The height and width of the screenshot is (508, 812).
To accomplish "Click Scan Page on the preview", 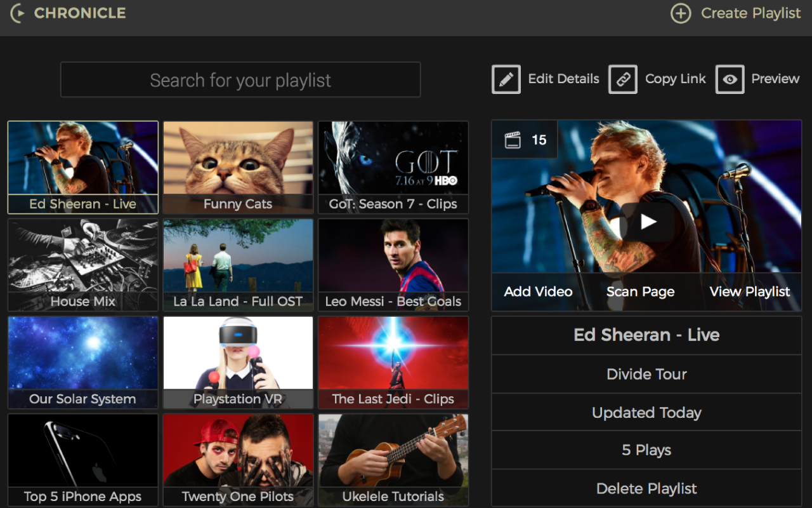I will pos(641,291).
